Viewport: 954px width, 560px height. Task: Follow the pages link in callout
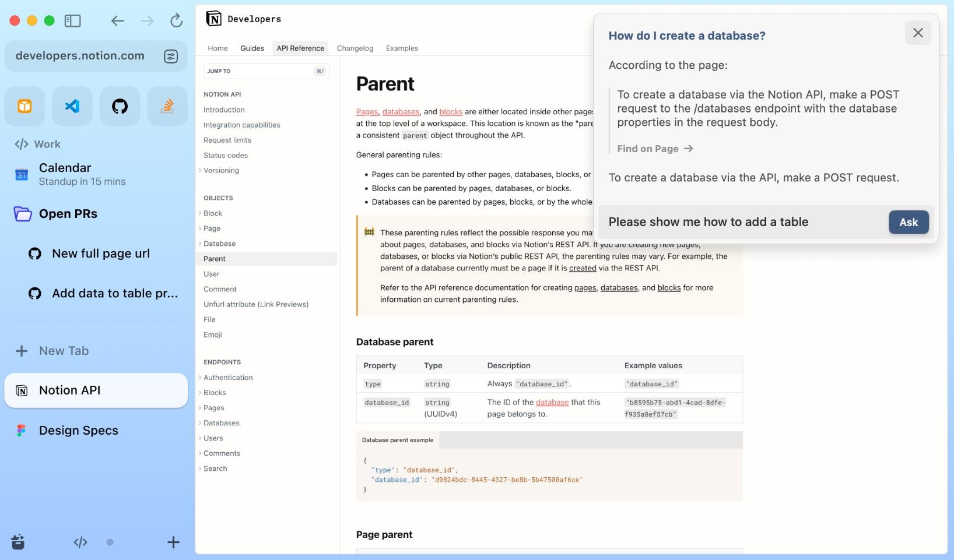[x=585, y=288]
